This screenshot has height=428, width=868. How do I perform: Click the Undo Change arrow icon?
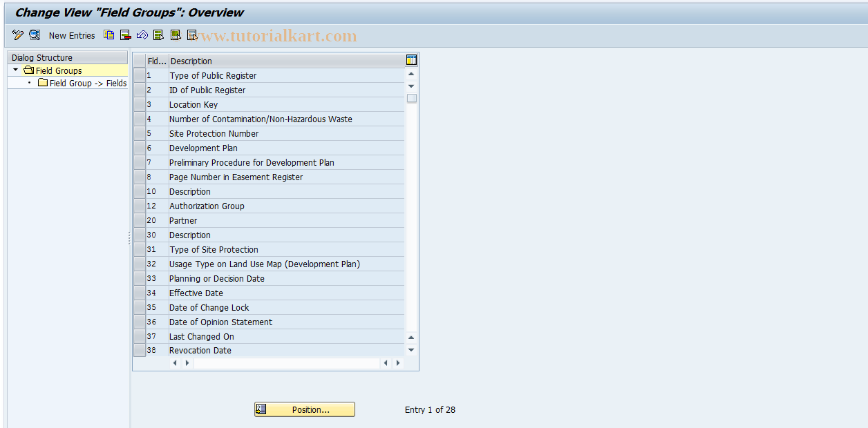click(142, 35)
